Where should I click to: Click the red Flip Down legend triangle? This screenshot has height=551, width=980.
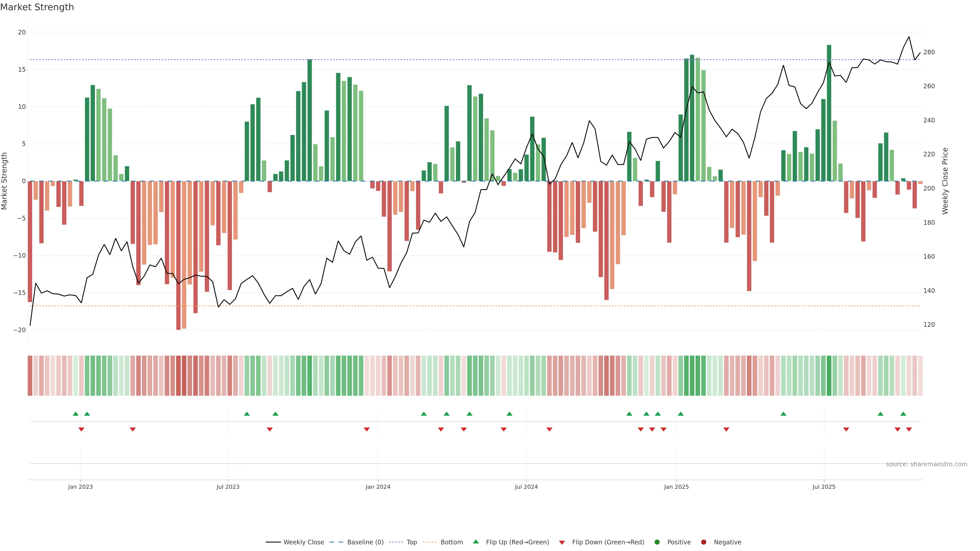click(x=562, y=542)
